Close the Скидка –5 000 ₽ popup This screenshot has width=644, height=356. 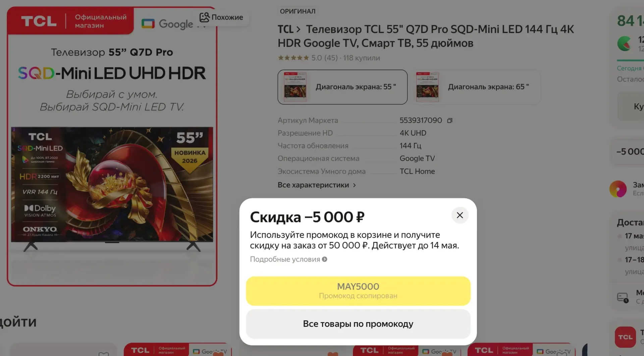pos(460,215)
